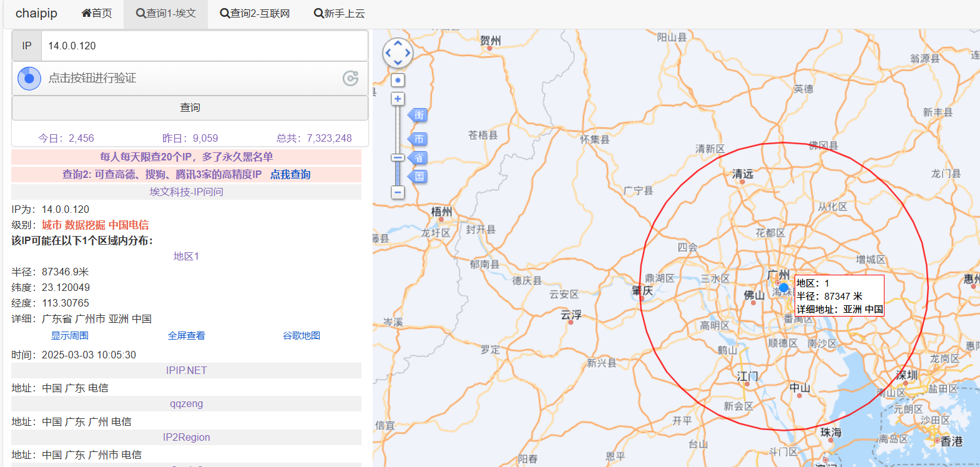Select the 地区1 region link
This screenshot has width=980, height=467.
click(186, 256)
